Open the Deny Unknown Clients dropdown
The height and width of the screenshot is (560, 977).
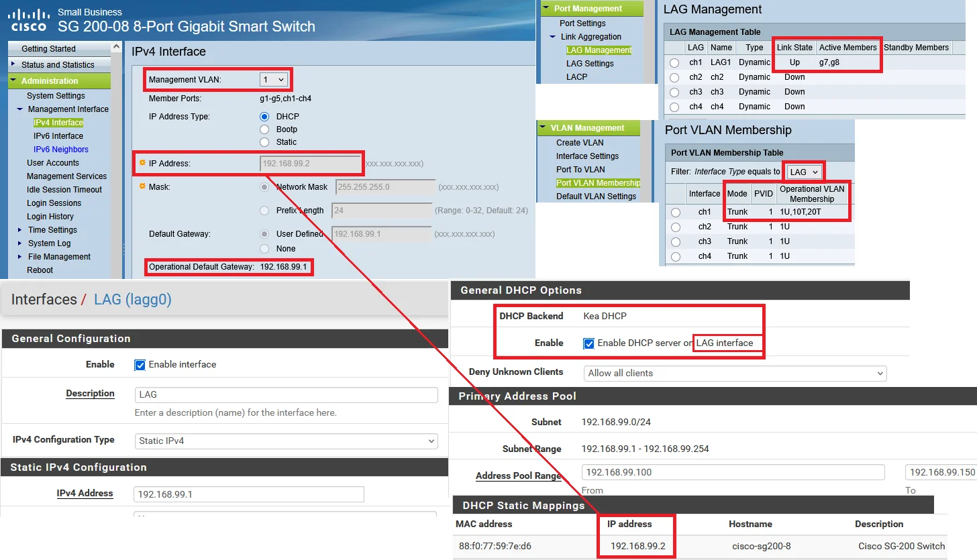click(735, 373)
